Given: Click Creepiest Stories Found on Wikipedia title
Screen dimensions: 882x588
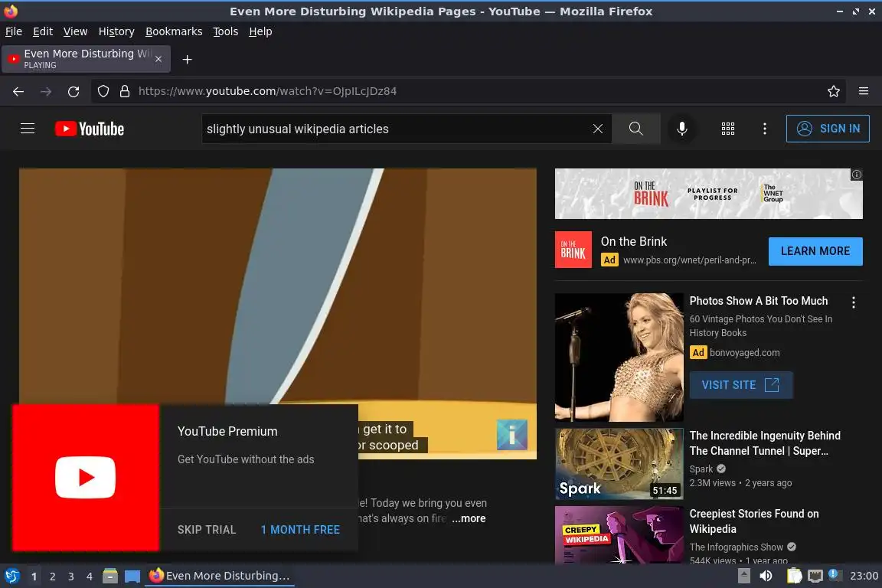Looking at the screenshot, I should point(753,521).
